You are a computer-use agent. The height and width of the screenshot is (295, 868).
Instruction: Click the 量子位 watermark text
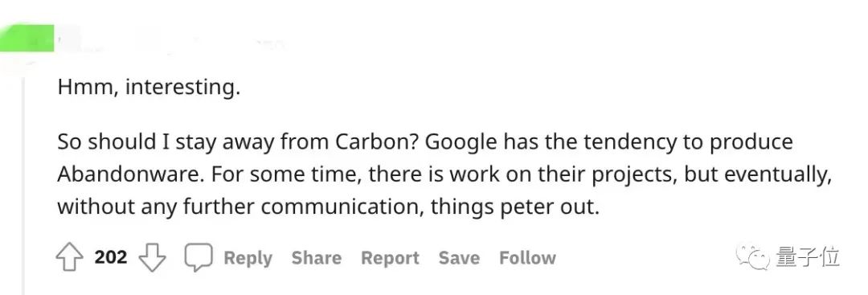coord(808,256)
